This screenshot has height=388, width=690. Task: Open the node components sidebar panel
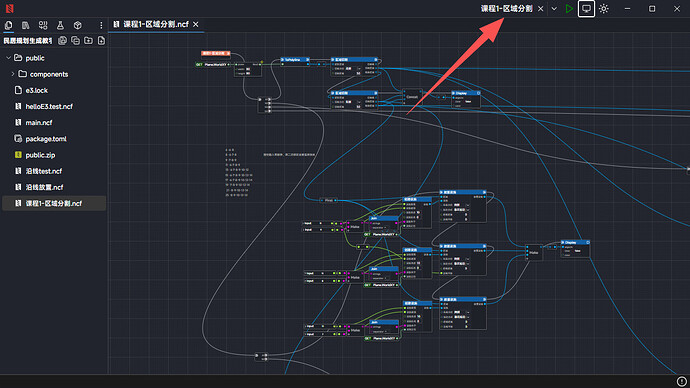pos(43,25)
